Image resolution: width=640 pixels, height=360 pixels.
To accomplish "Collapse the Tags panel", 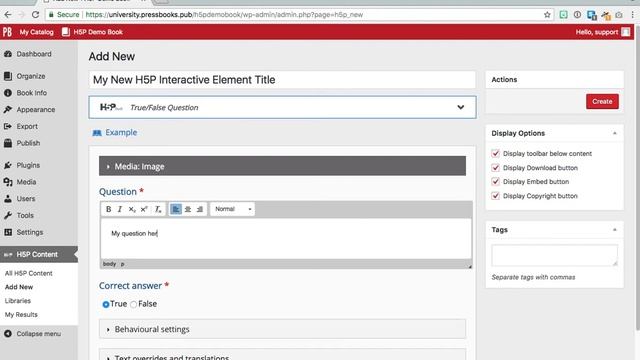I will pyautogui.click(x=614, y=230).
